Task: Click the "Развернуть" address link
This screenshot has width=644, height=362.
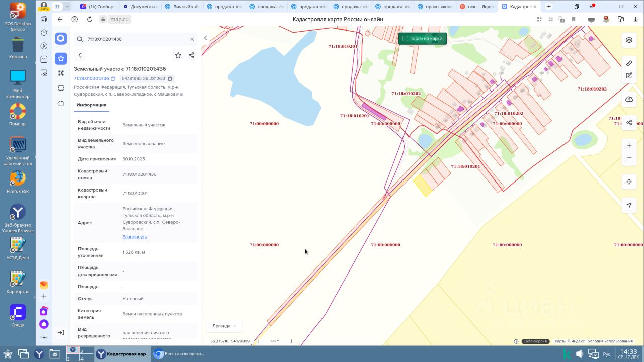Action: pyautogui.click(x=135, y=237)
